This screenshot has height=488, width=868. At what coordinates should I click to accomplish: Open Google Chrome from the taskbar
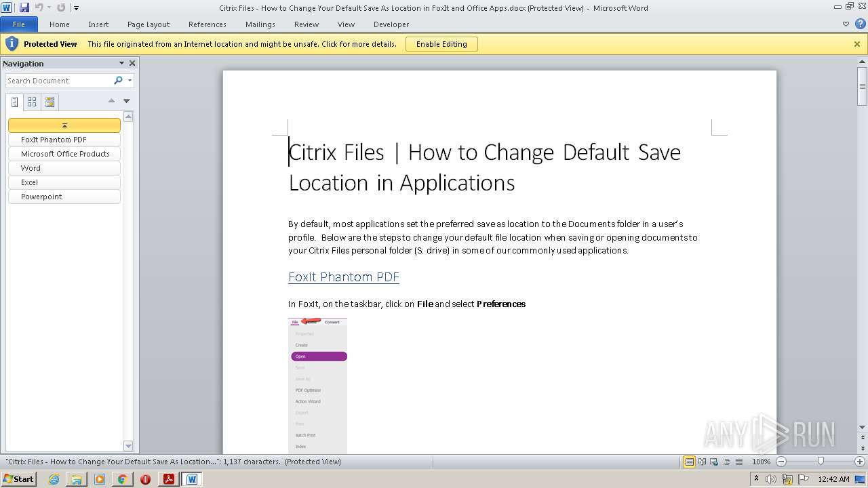123,479
